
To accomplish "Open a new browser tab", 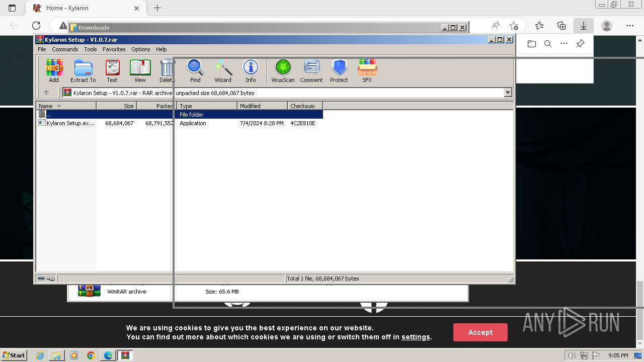I will pyautogui.click(x=157, y=8).
